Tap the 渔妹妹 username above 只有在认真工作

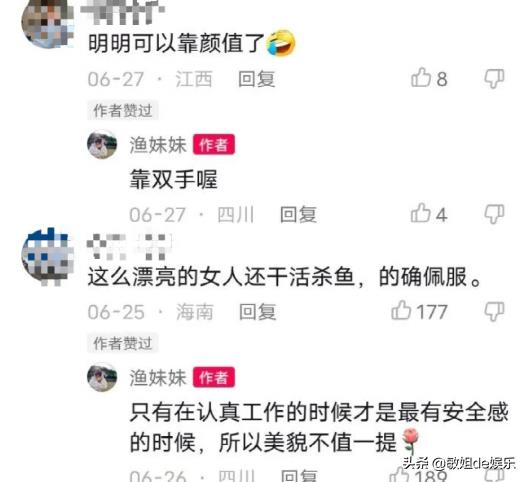(x=158, y=378)
